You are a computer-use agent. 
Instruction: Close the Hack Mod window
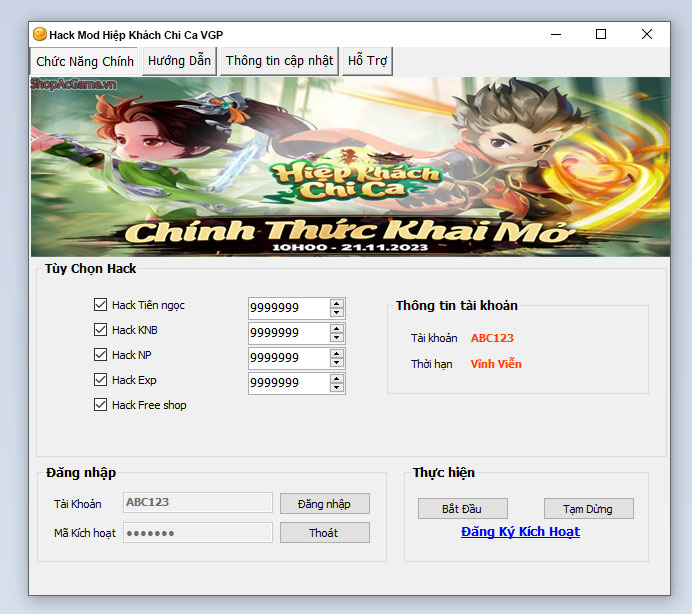click(x=647, y=34)
